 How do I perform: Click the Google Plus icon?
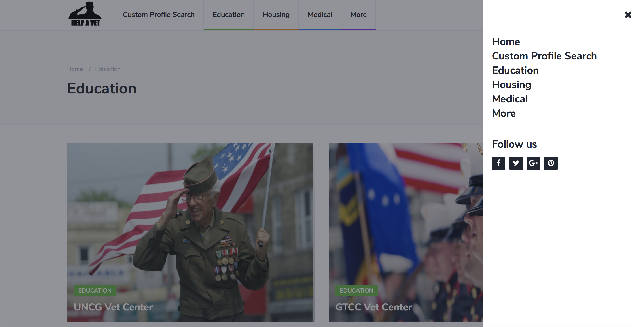pyautogui.click(x=533, y=163)
